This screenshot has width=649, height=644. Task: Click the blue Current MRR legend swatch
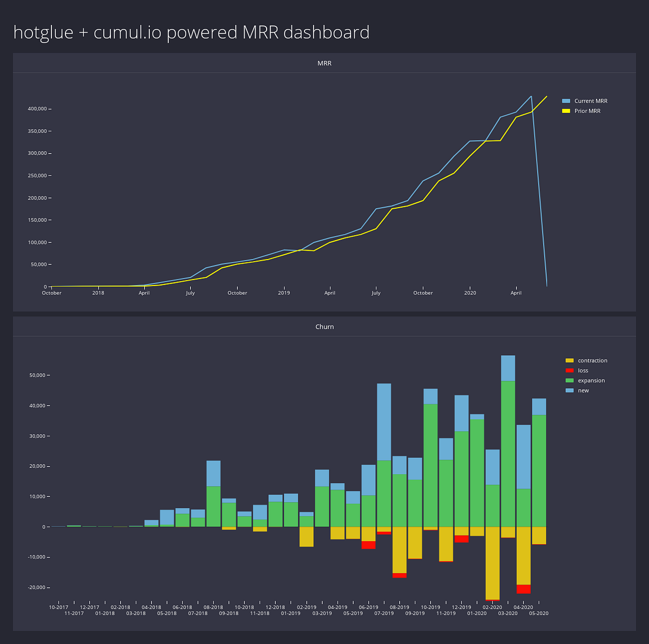566,101
